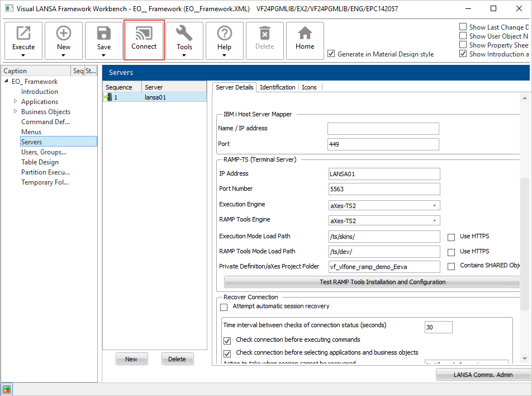Click the Connect cast icon
The height and width of the screenshot is (396, 532).
pyautogui.click(x=144, y=34)
